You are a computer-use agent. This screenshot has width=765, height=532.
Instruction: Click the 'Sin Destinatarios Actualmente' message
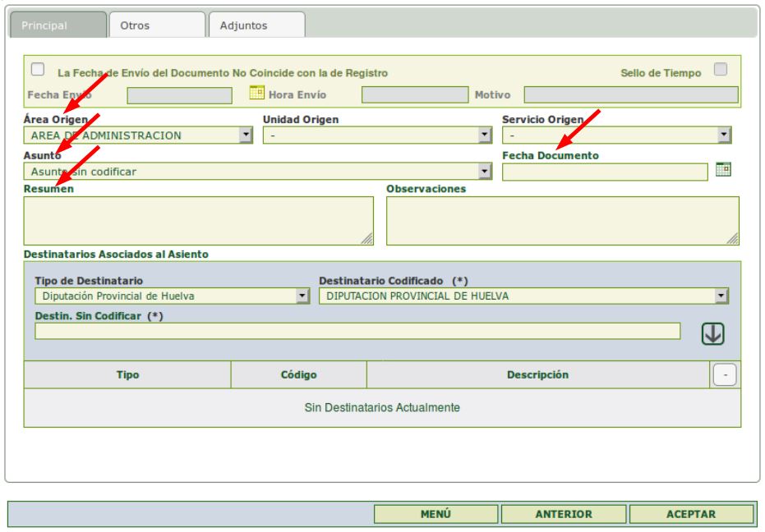[382, 408]
